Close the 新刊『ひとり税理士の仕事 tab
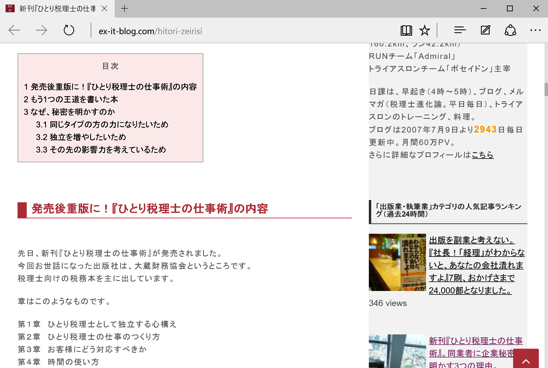 click(x=104, y=8)
